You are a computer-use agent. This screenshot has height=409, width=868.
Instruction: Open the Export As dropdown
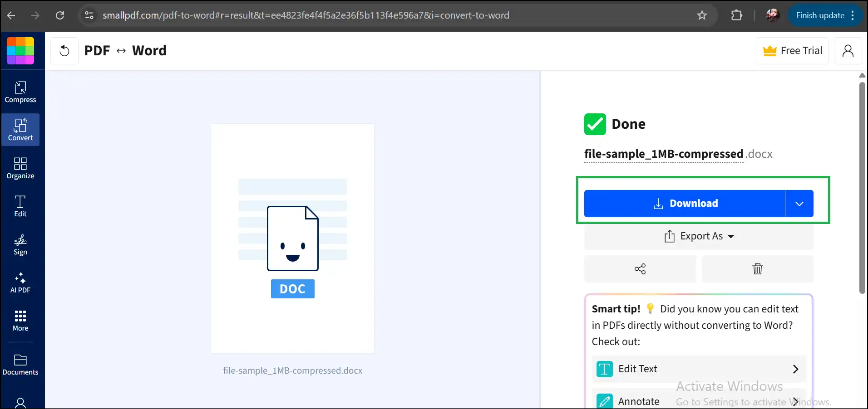[x=699, y=236]
